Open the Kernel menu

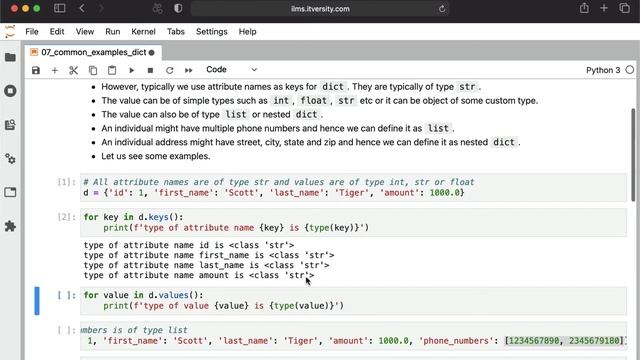pos(143,31)
